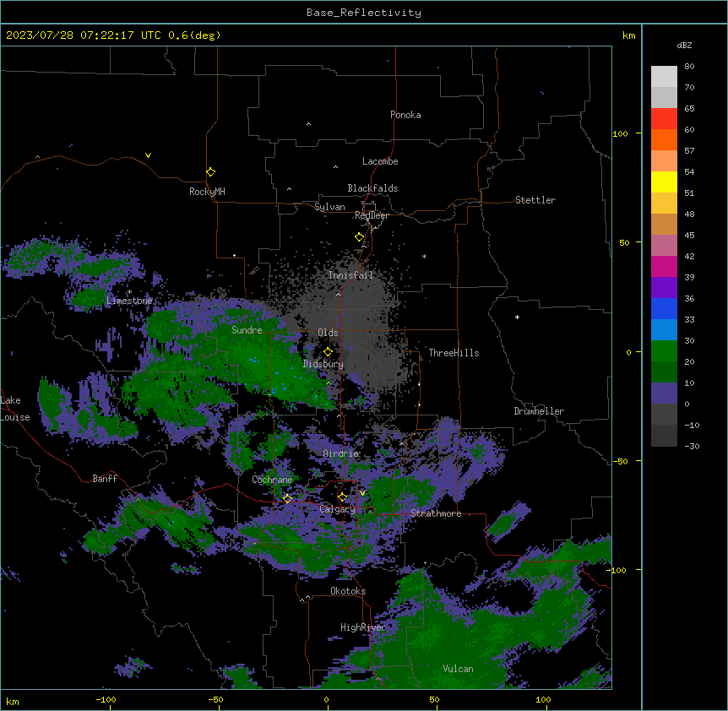Click the Vulcan town label
The width and height of the screenshot is (728, 711).
(459, 669)
